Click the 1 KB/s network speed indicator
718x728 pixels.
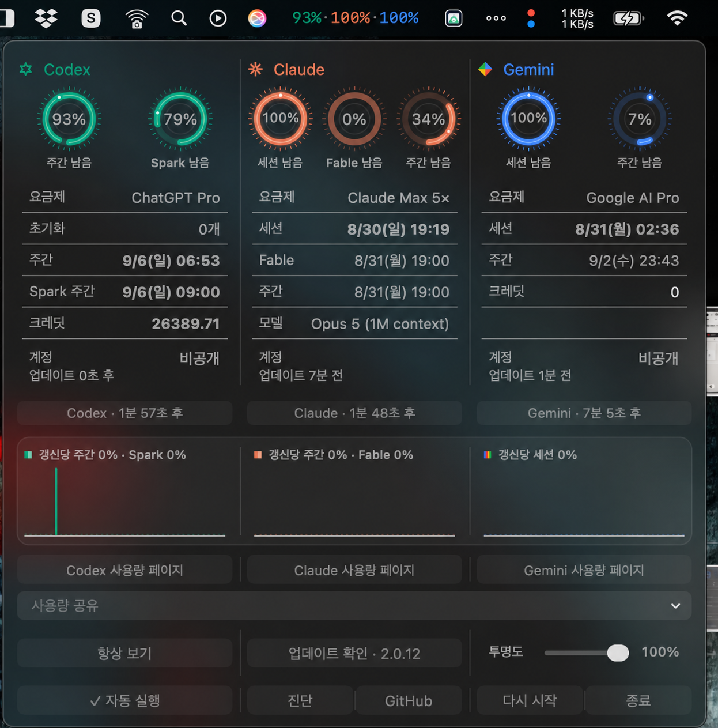[577, 18]
